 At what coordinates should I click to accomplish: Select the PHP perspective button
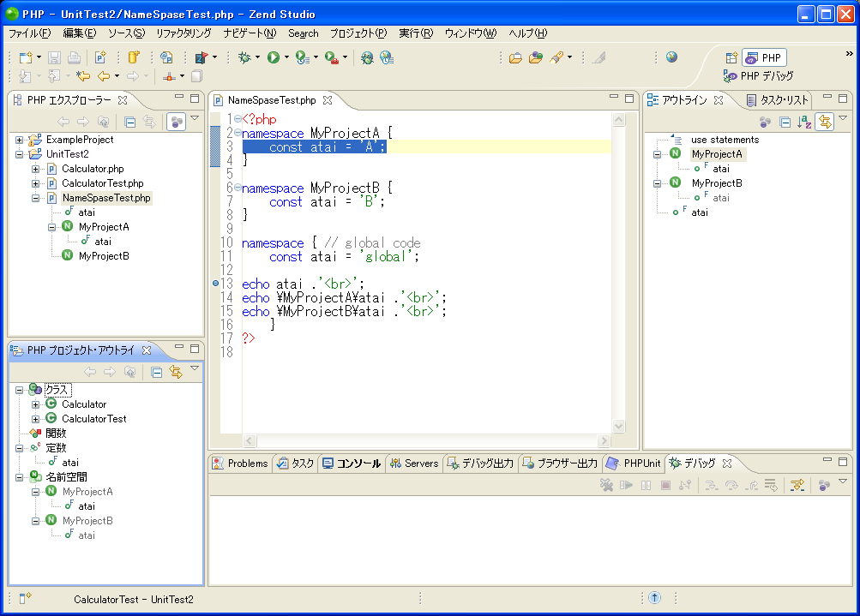point(764,57)
